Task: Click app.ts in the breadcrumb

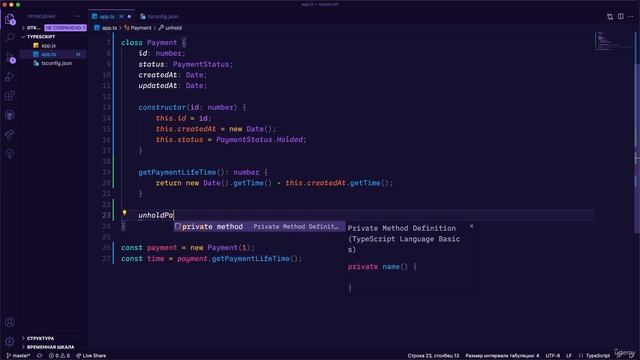Action: pos(106,28)
